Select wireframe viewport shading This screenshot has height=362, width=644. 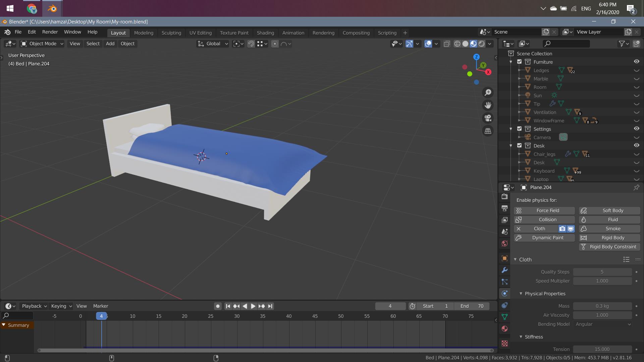457,44
